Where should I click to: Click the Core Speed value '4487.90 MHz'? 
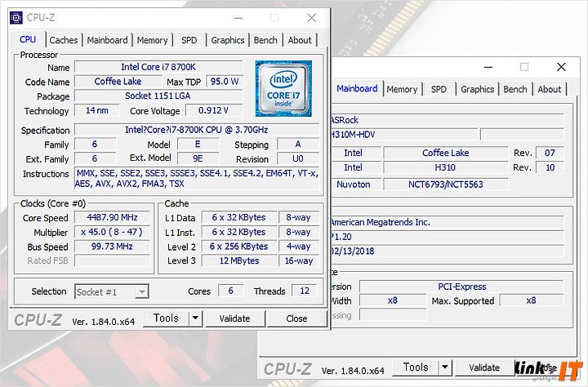[112, 217]
